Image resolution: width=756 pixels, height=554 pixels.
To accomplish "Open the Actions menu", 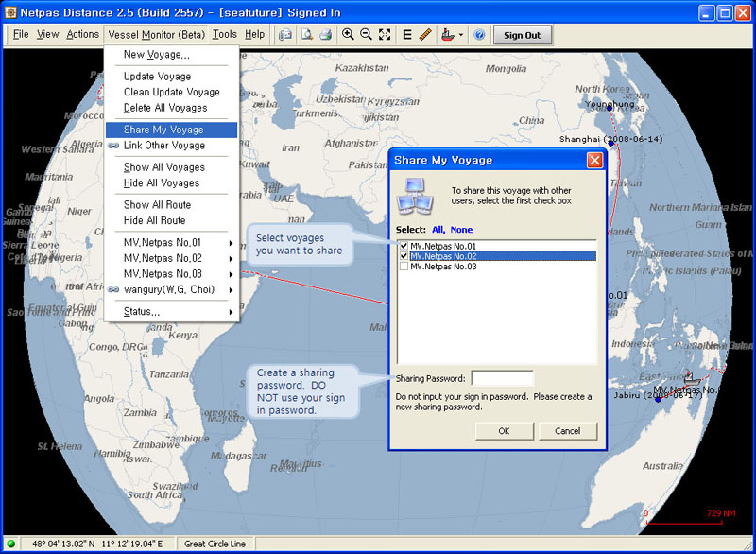I will (82, 34).
